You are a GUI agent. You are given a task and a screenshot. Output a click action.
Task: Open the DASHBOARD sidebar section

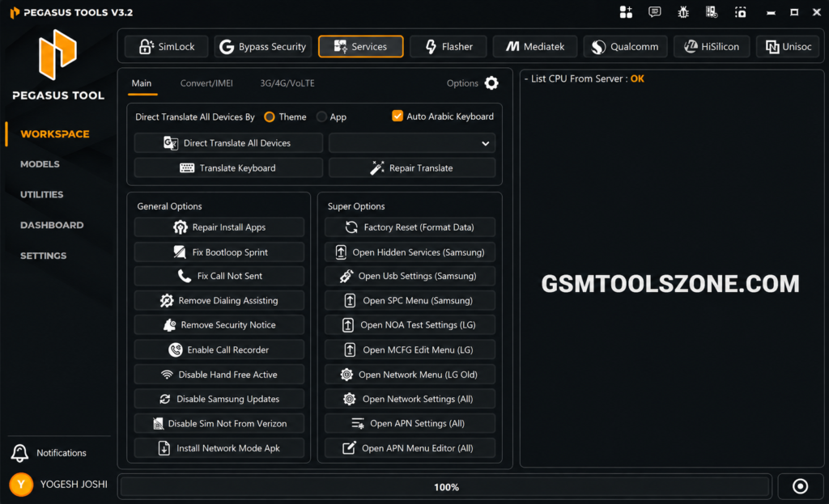coord(52,226)
